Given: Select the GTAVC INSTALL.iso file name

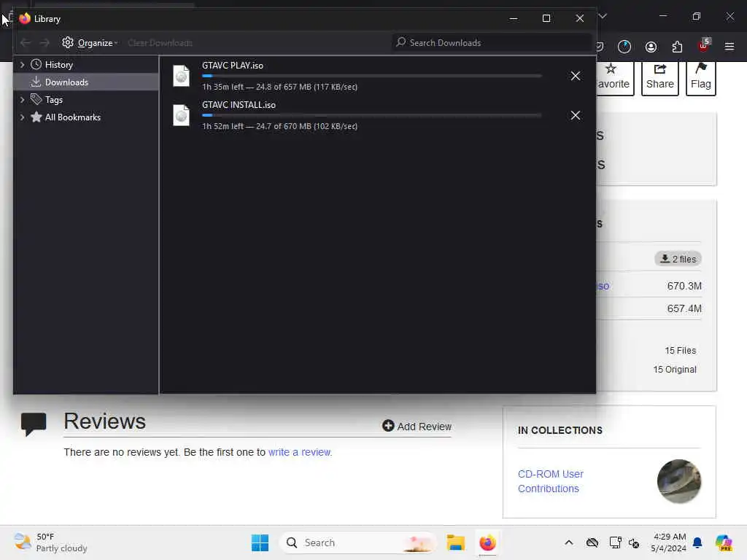Looking at the screenshot, I should (x=239, y=105).
